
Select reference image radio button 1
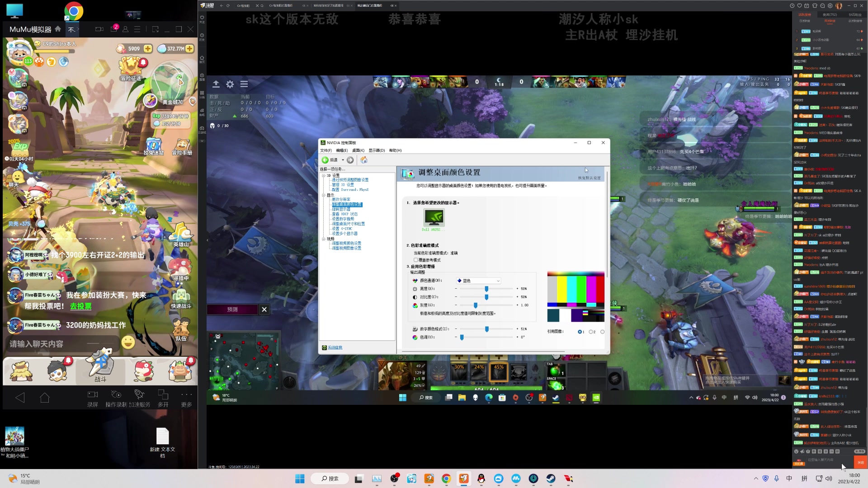tap(580, 332)
